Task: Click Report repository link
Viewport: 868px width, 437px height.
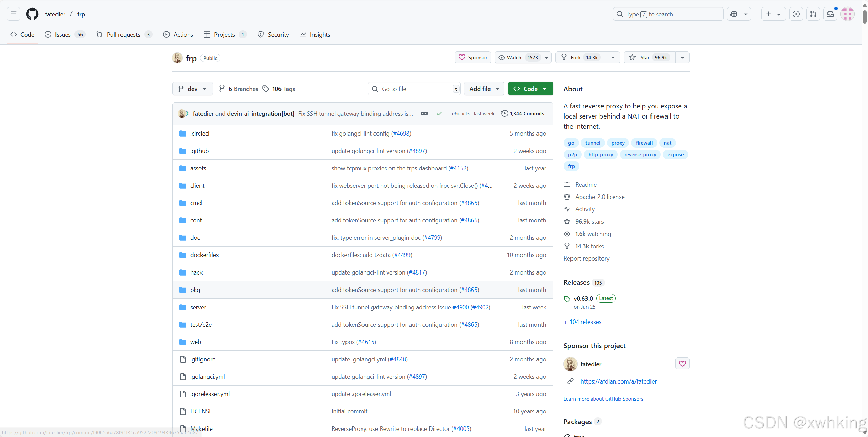Action: coord(586,258)
